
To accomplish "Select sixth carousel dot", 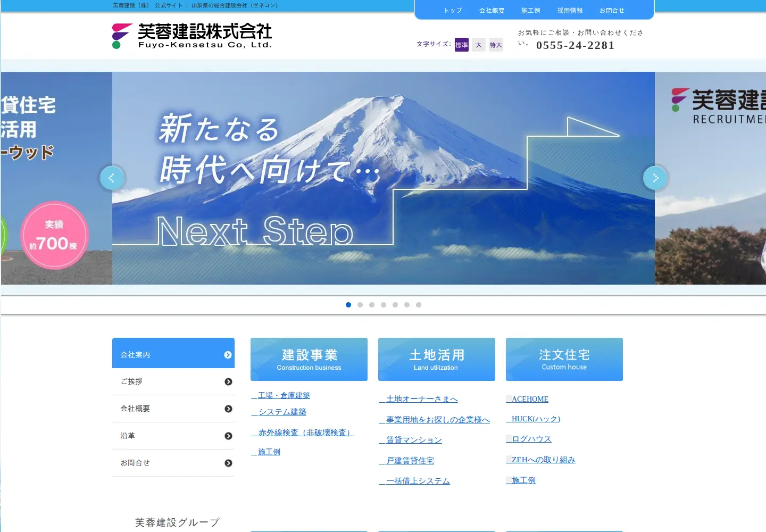I will (407, 305).
